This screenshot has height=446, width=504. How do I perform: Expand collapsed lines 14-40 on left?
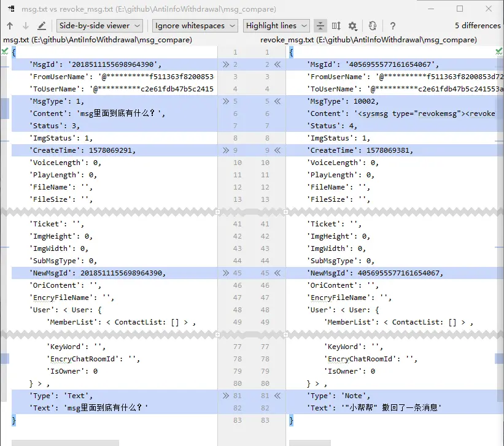[217, 212]
